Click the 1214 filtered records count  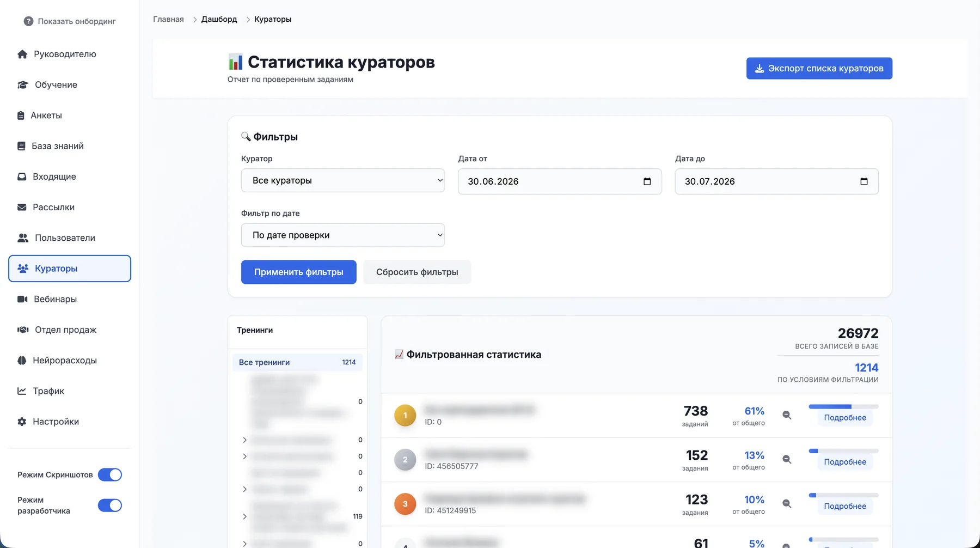click(x=867, y=368)
